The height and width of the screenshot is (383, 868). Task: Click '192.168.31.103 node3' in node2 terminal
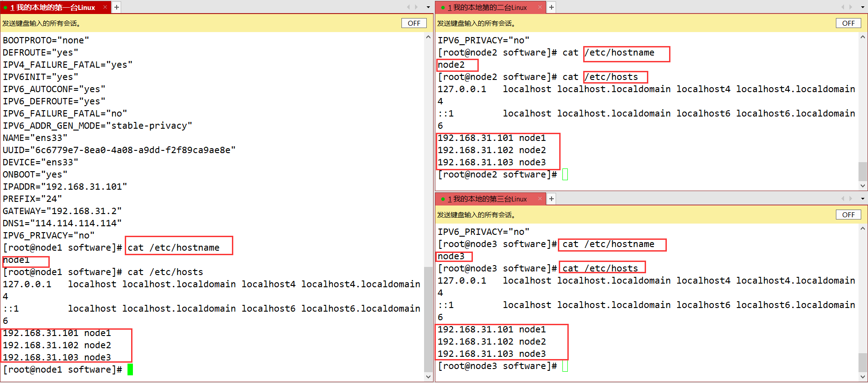[x=492, y=162]
